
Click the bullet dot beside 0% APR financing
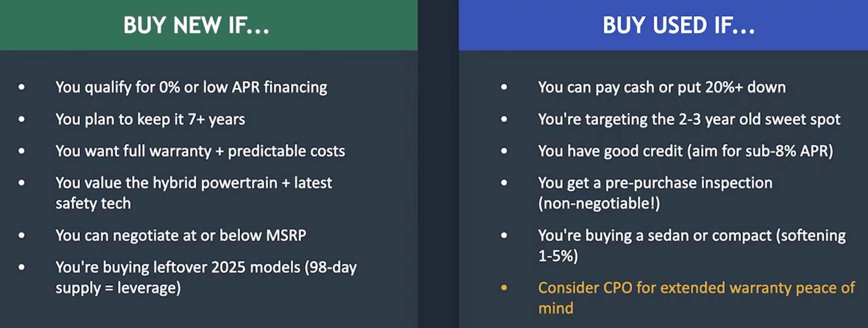click(x=22, y=87)
